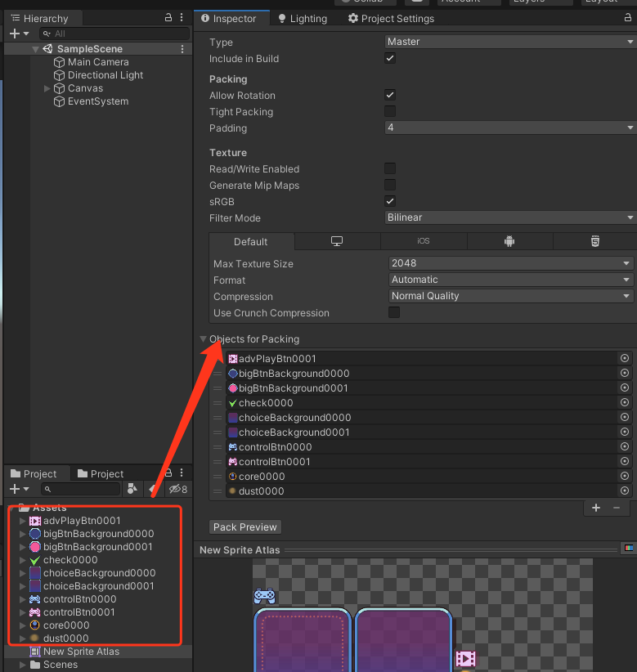Viewport: 637px width, 672px height.
Task: Lock the Inspector panel
Action: click(627, 17)
